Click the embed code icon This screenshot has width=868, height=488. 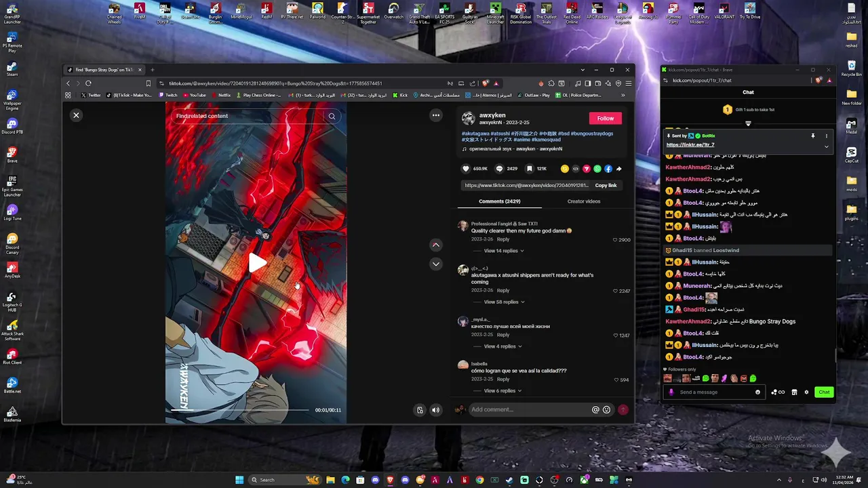pos(576,169)
